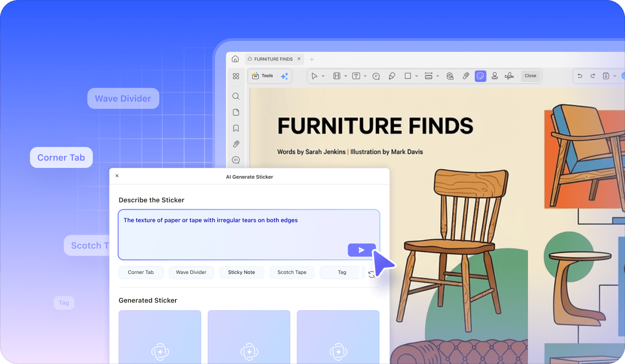The image size is (625, 364).
Task: Launch the blue AI sparkle feature
Action: coord(284,76)
